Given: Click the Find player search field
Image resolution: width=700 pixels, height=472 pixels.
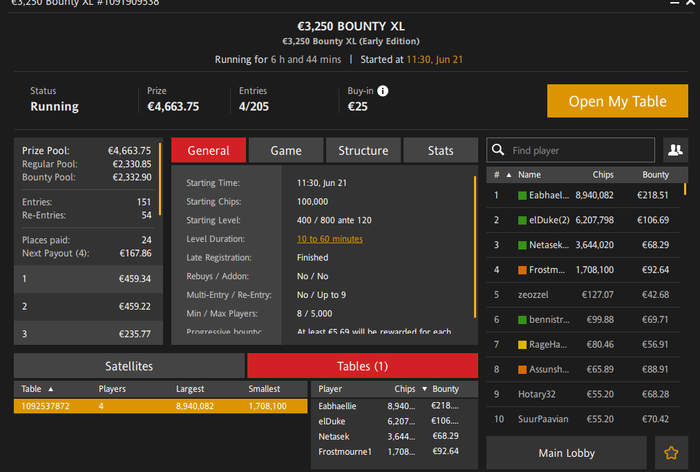Looking at the screenshot, I should 571,150.
